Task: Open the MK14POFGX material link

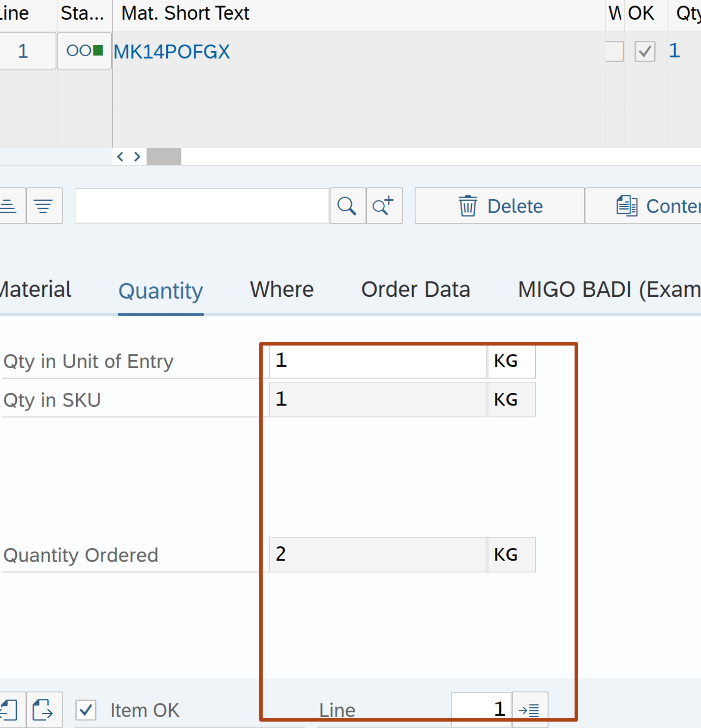Action: coord(172,52)
